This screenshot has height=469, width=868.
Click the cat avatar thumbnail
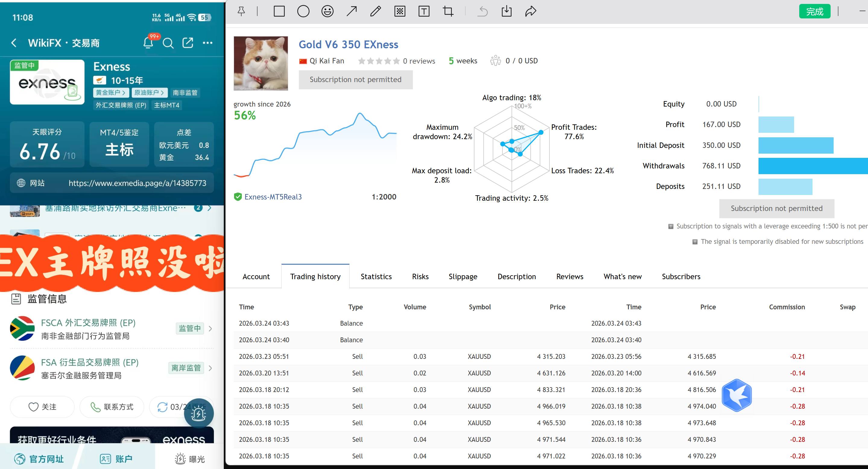(x=261, y=63)
